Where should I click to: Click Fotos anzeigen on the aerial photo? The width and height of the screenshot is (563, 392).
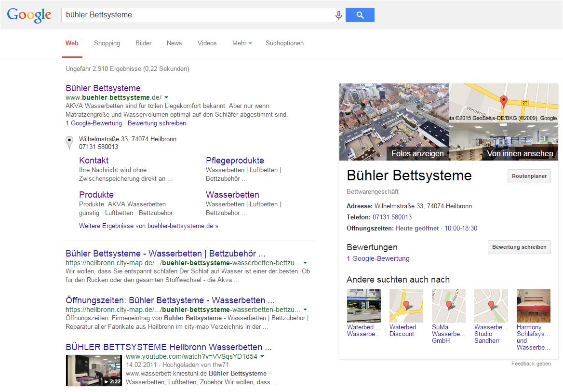tap(417, 153)
